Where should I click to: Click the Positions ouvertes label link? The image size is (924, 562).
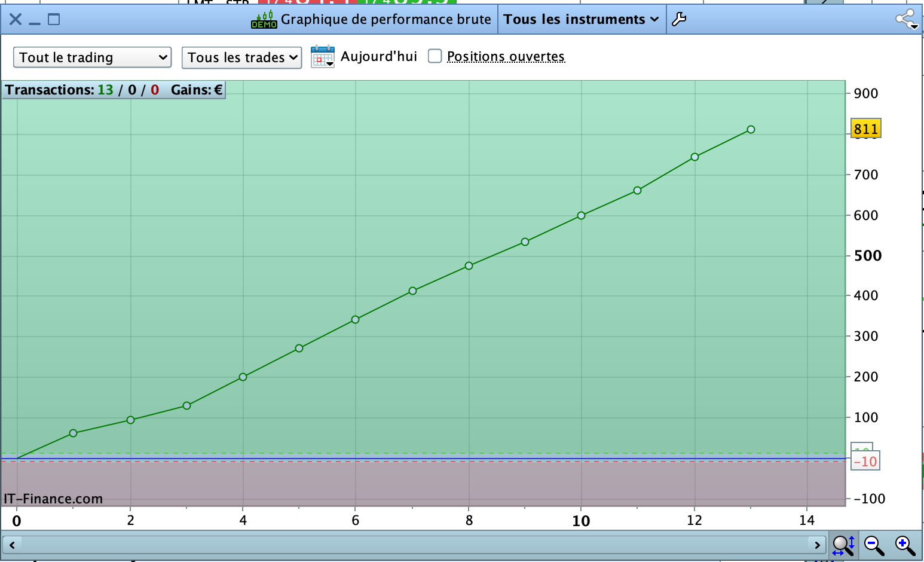click(x=506, y=56)
